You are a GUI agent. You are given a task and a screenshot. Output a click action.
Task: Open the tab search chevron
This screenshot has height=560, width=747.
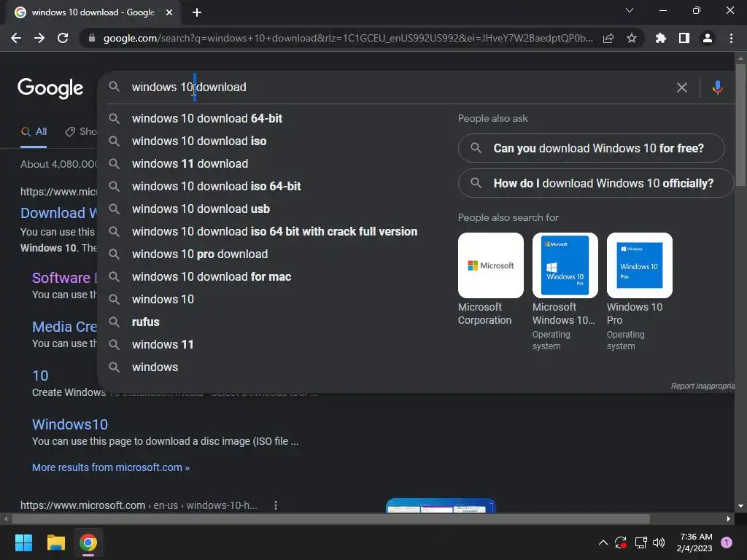(630, 10)
